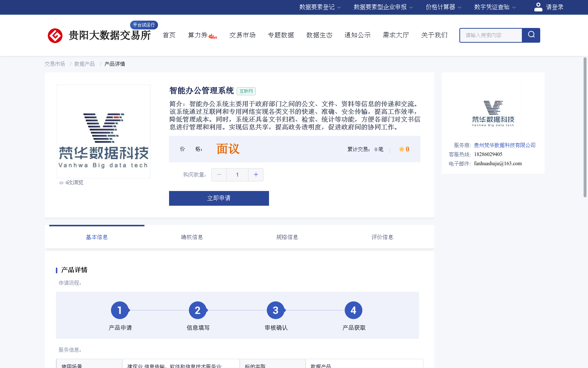The width and height of the screenshot is (588, 368).
Task: Click the HOT flame badge on 算力券
Action: pos(213,36)
